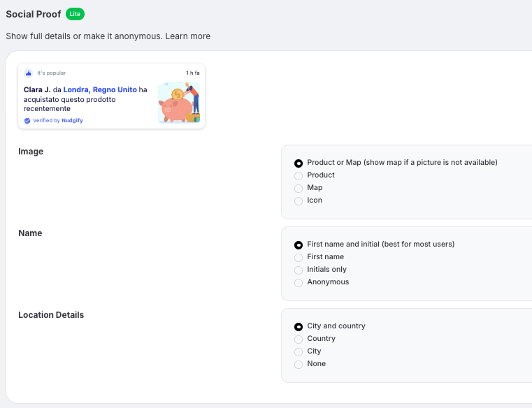Select the Initials only name option
Screen dimensions: 532x408
click(x=299, y=270)
